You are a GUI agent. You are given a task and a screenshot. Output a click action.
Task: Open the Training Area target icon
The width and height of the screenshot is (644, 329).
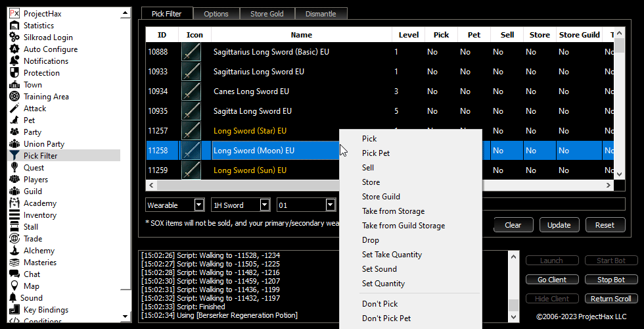[x=14, y=97]
